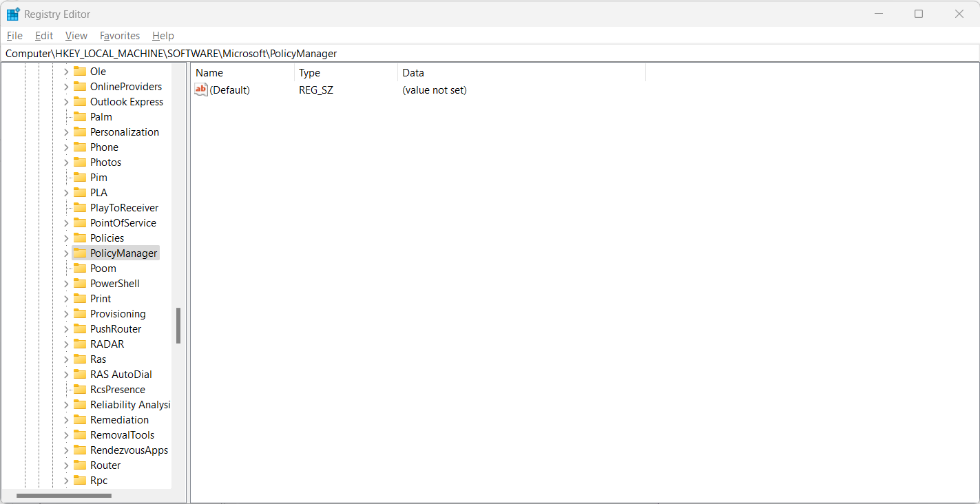Screen dimensions: 980x504
Task: Select the Poom folder icon
Action: click(80, 269)
